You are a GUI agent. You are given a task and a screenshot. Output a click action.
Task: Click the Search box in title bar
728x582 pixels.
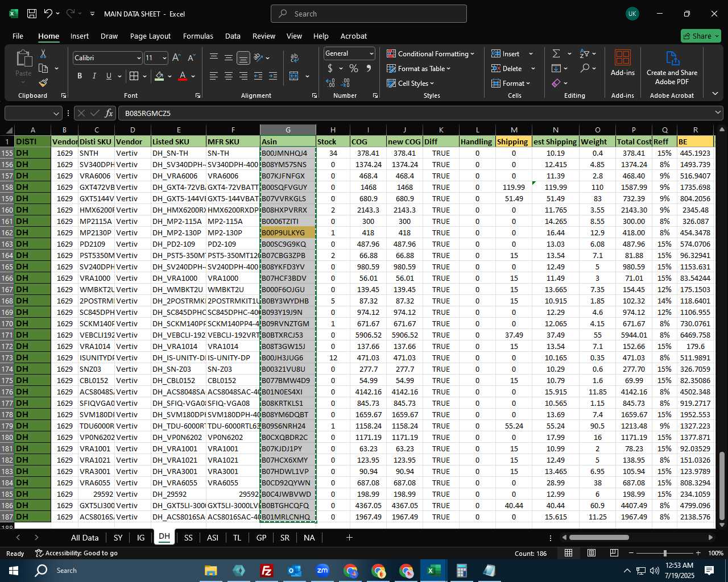tap(369, 14)
